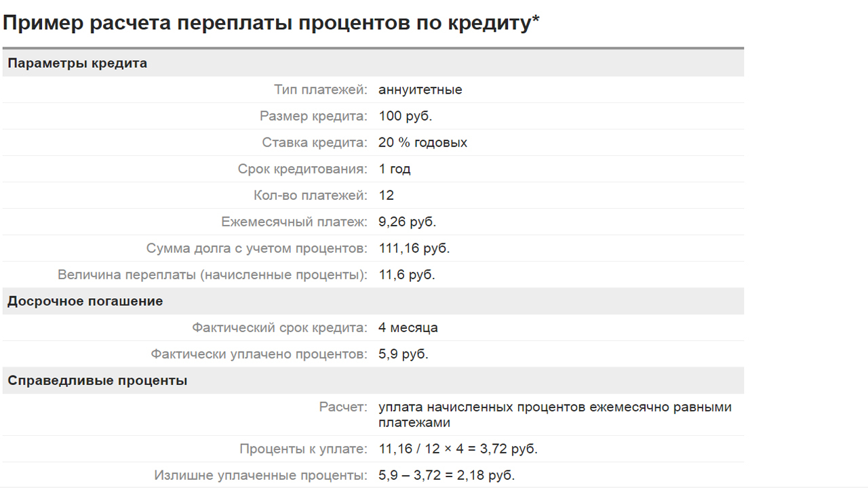The height and width of the screenshot is (488, 868).
Task: Click the value 'аннуитетные'
Action: (420, 89)
